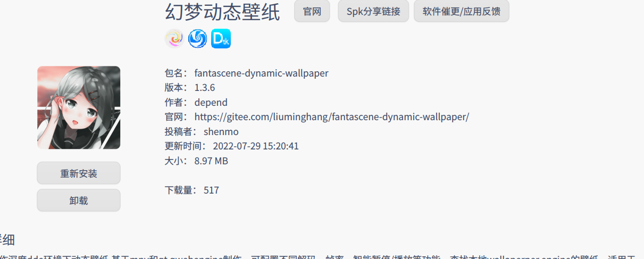The image size is (644, 259).
Task: Click the blue Dtk icon
Action: tap(221, 38)
